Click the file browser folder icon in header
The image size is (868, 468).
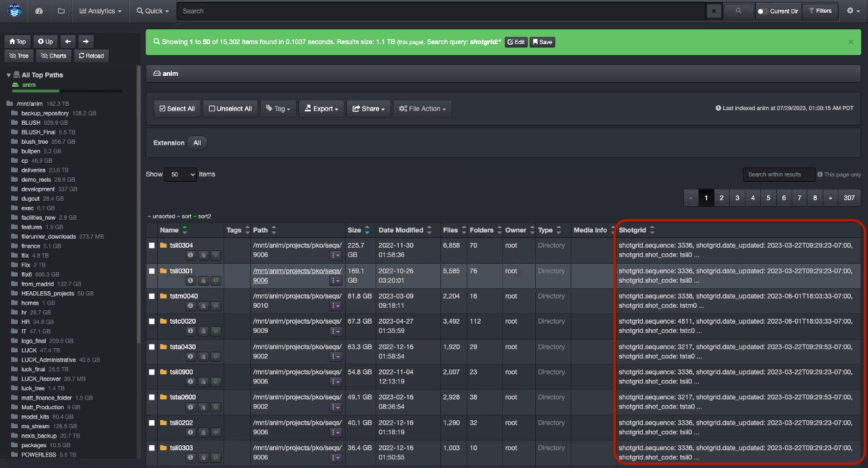pos(61,10)
